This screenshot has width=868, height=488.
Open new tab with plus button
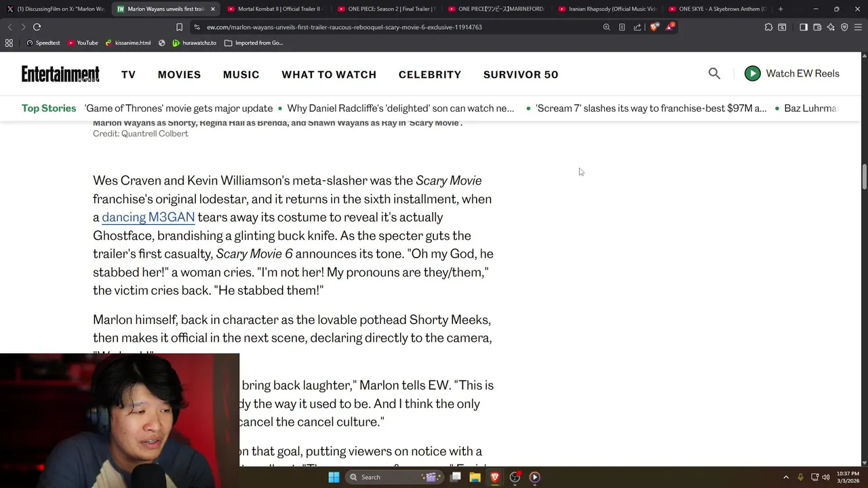781,9
